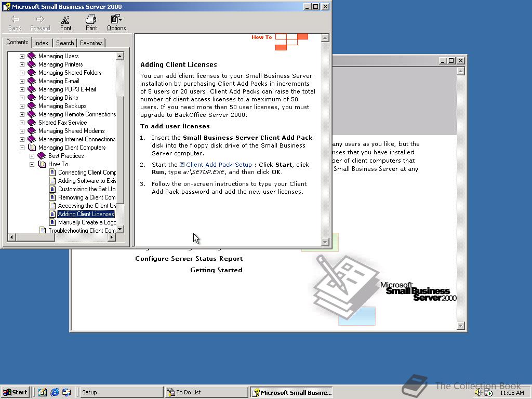Expand the Managing Printers node
Image resolution: width=532 pixels, height=399 pixels.
22,64
